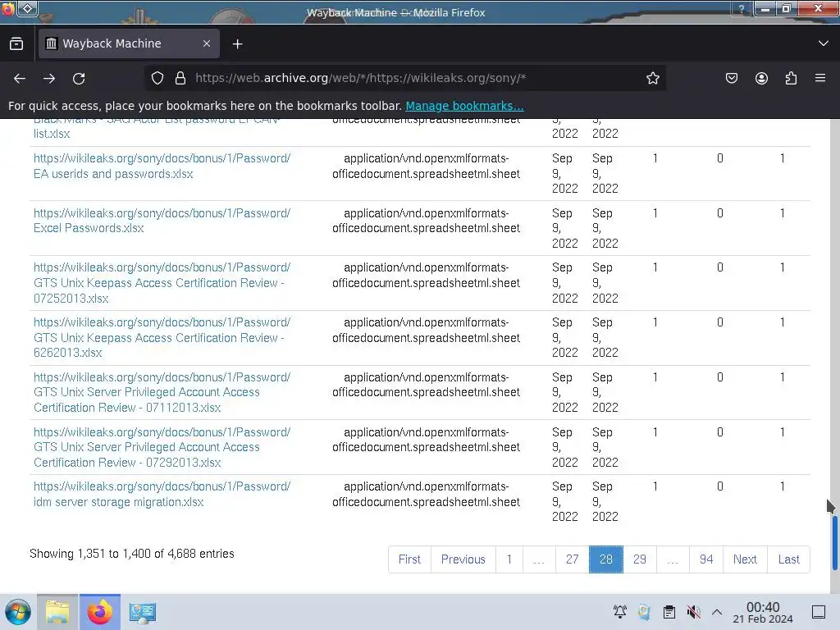Go forward with the browser forward arrow
The height and width of the screenshot is (630, 840).
[49, 78]
